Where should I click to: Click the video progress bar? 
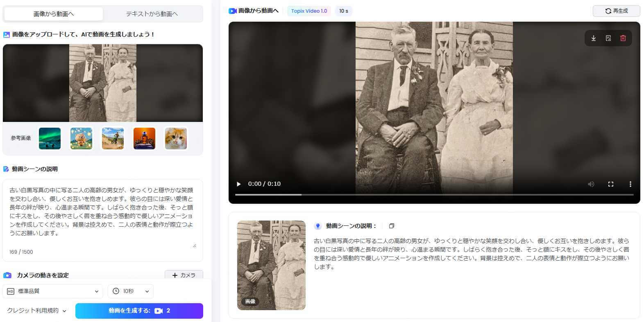[434, 195]
